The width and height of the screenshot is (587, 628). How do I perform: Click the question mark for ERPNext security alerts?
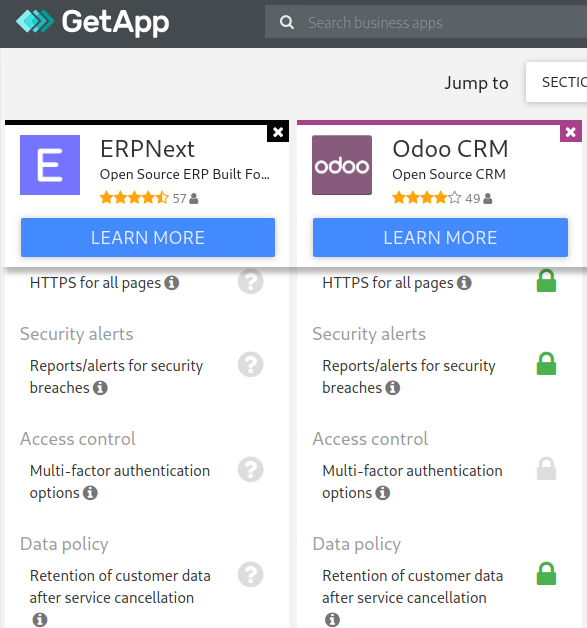pyautogui.click(x=251, y=364)
